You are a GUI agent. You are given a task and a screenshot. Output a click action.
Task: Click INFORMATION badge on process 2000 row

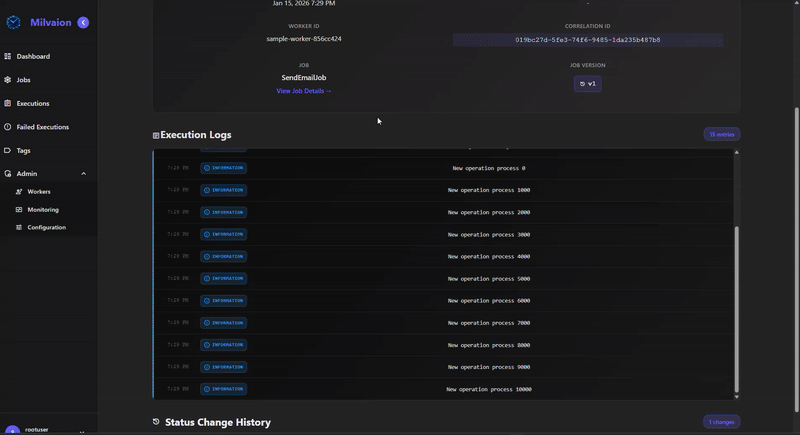coord(223,212)
